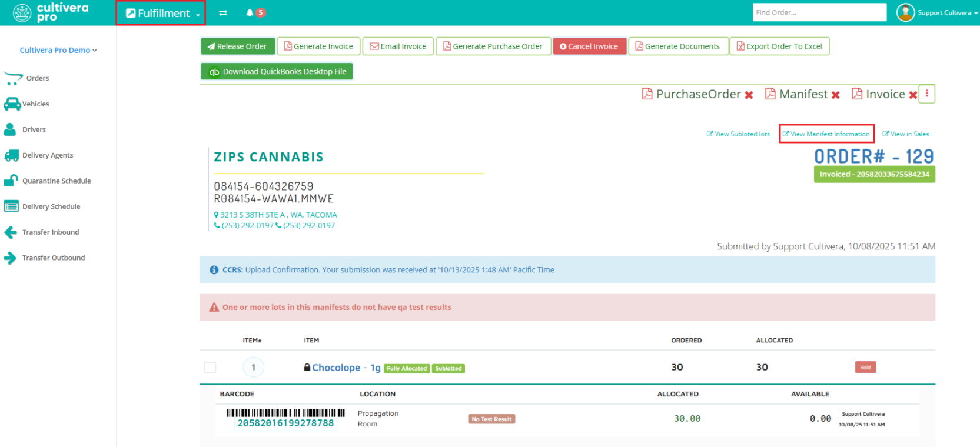Screen dimensions: 980x447
Task: Check the Chocolope item row checkbox
Action: point(210,368)
